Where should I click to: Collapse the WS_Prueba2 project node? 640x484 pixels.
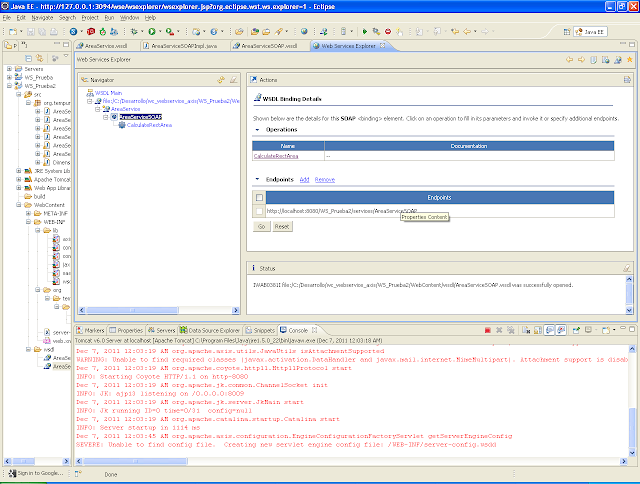tap(9, 86)
